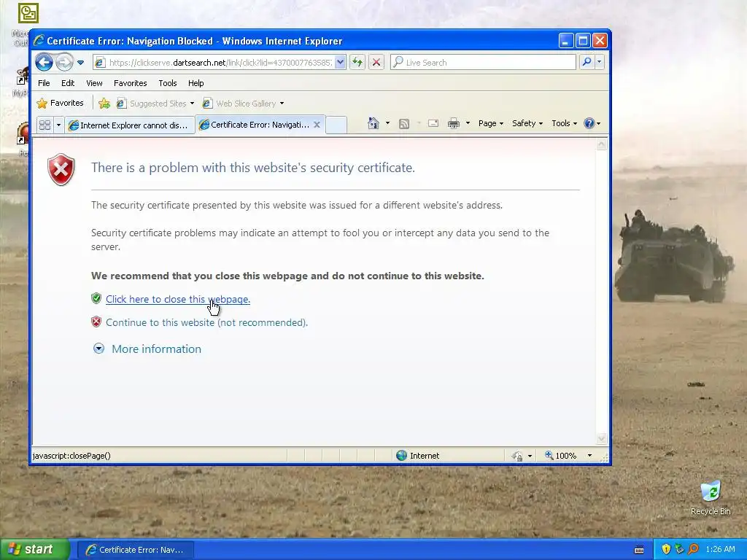Open the tab list dropdown arrow
747x560 pixels.
pos(58,125)
